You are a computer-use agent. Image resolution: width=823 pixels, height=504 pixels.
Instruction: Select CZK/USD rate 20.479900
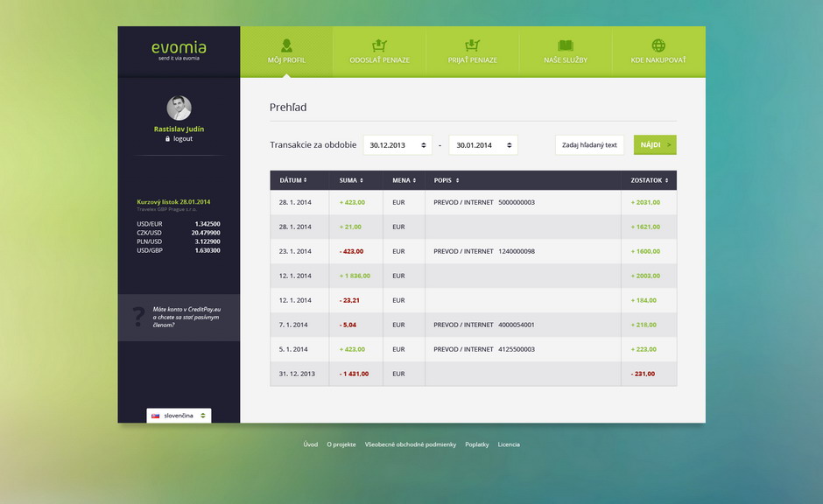[179, 233]
